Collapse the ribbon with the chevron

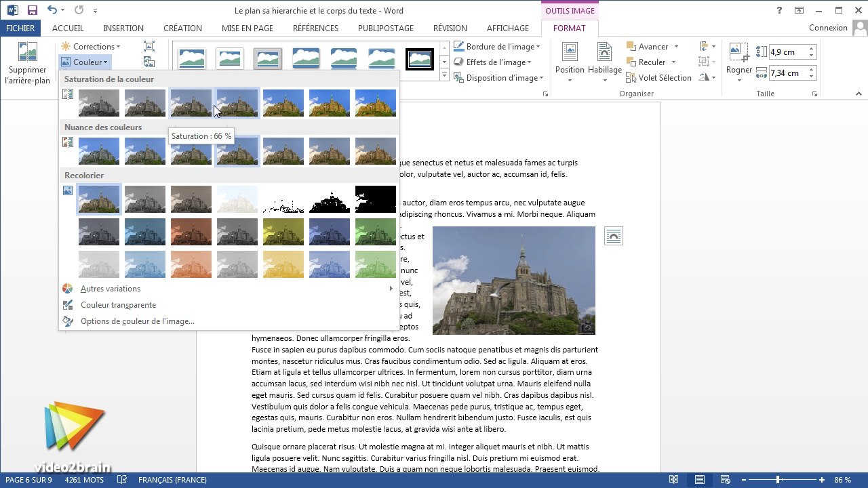point(859,94)
